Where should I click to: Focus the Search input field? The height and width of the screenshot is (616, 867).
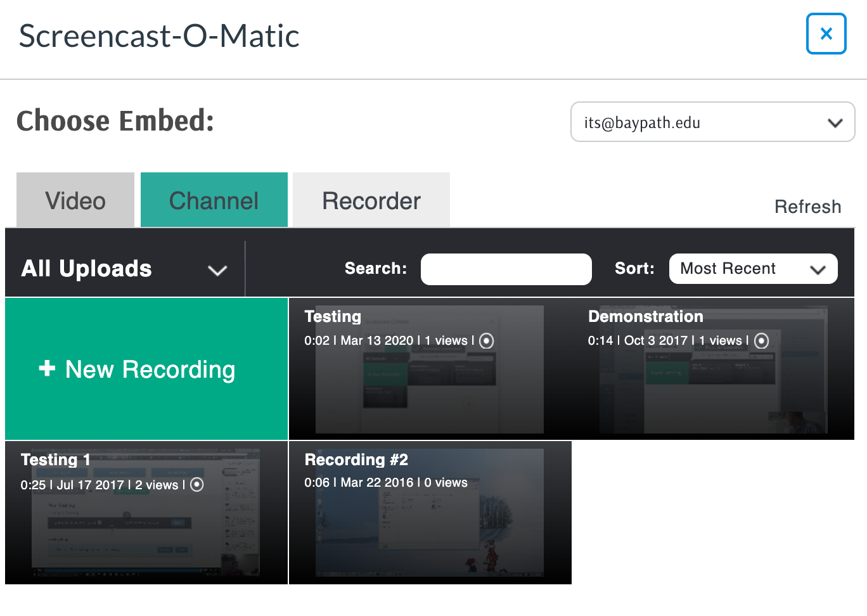506,269
